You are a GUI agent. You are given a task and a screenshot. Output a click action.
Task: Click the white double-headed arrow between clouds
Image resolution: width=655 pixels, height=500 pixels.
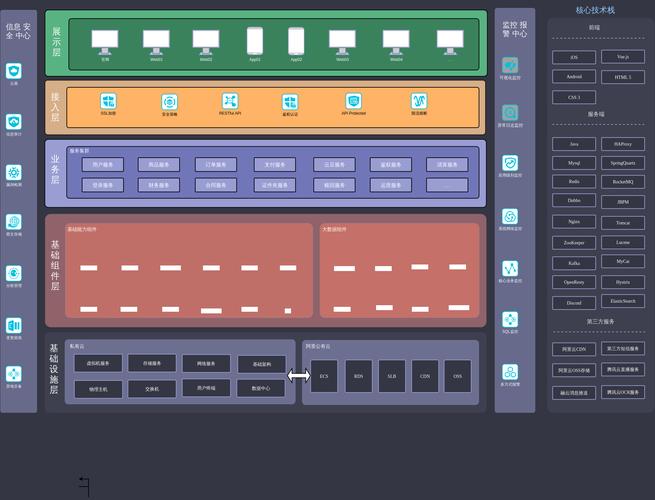(299, 376)
